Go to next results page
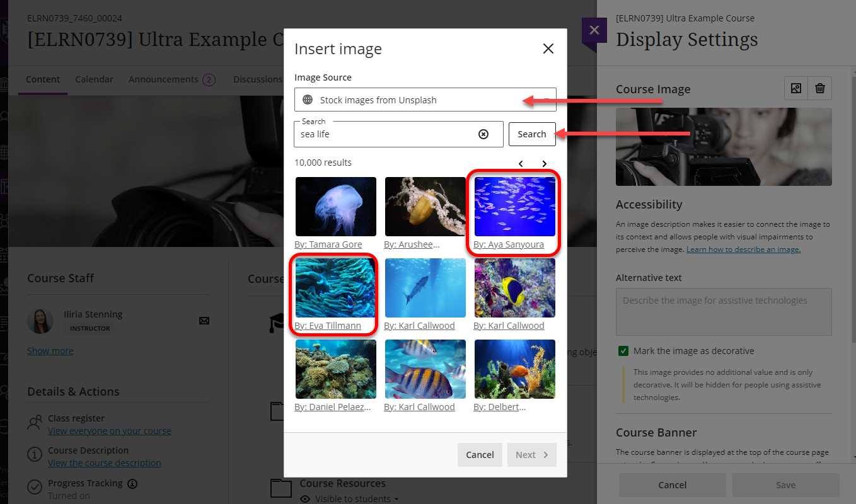 pos(545,164)
